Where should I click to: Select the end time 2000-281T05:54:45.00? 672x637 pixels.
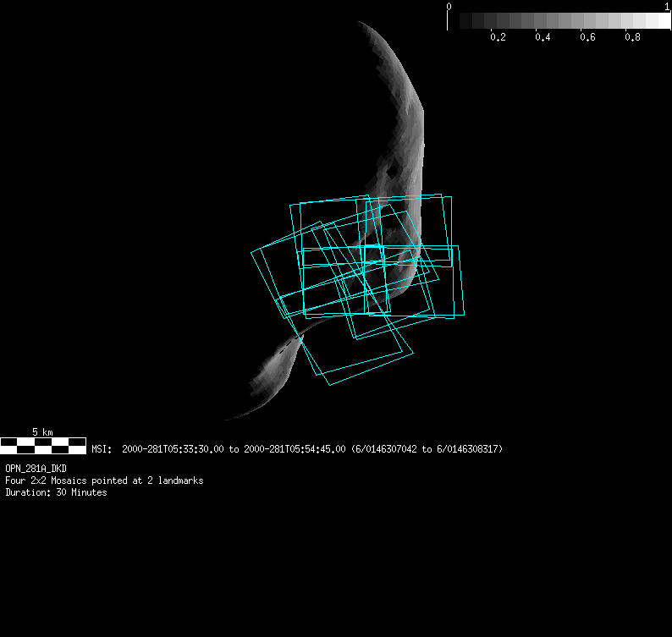(x=295, y=449)
